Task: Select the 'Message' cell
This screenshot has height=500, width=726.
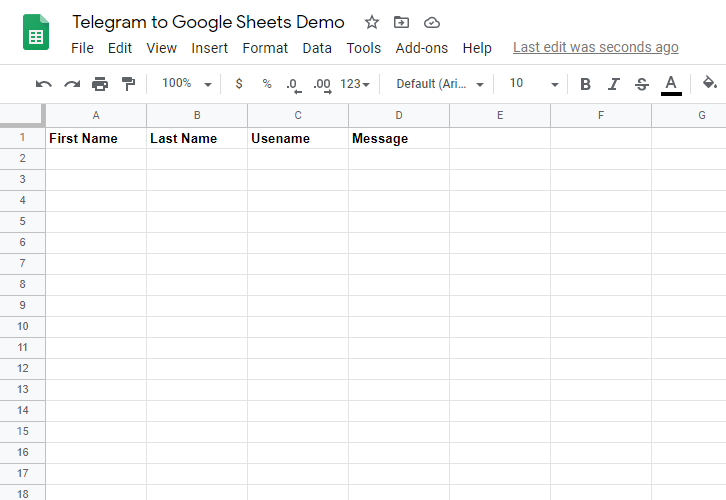Action: [x=399, y=138]
